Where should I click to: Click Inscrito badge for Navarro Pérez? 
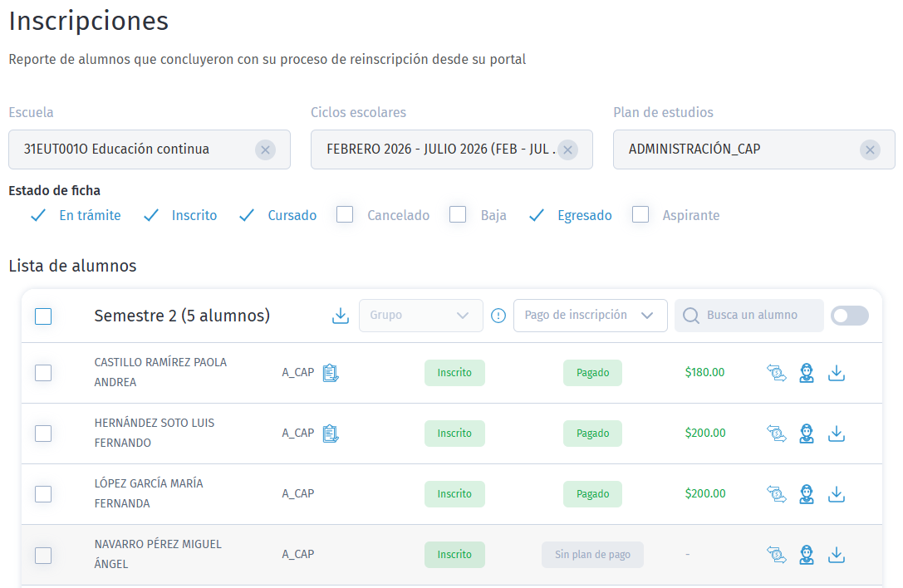tap(454, 555)
